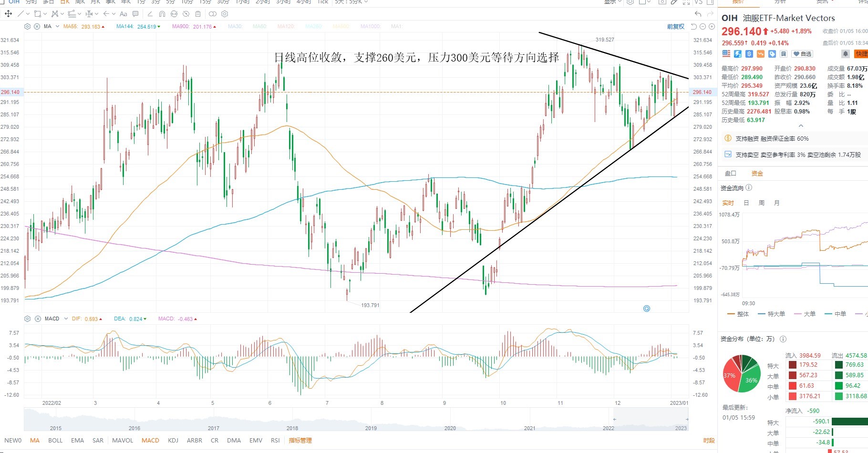This screenshot has width=868, height=453.
Task: Open MA indicator settings gear
Action: 27,27
